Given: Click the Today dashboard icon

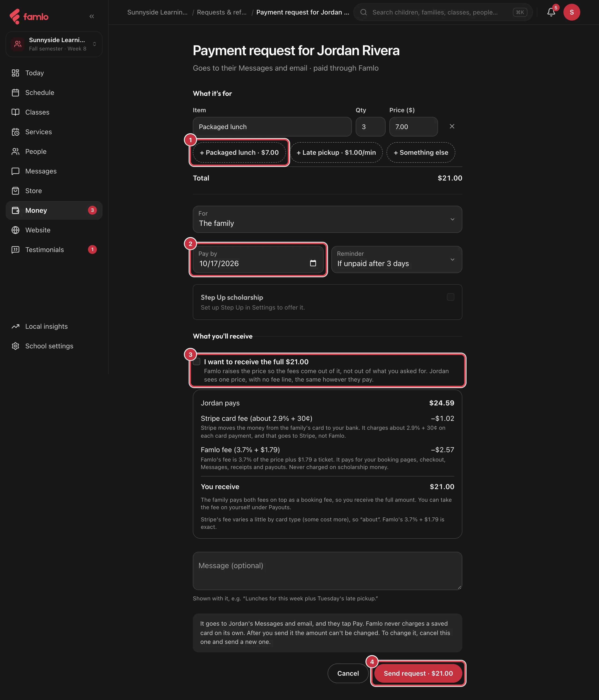Looking at the screenshot, I should click(15, 73).
